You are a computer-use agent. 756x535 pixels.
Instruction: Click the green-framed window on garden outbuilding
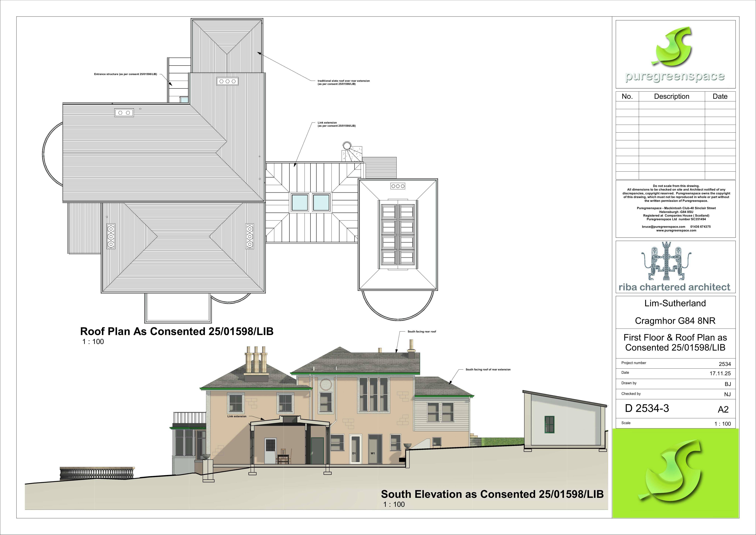pos(549,424)
